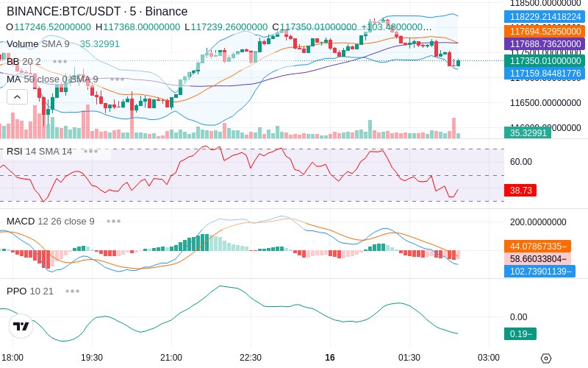Click the 19:30 time axis label
588x368 pixels.
tap(92, 358)
